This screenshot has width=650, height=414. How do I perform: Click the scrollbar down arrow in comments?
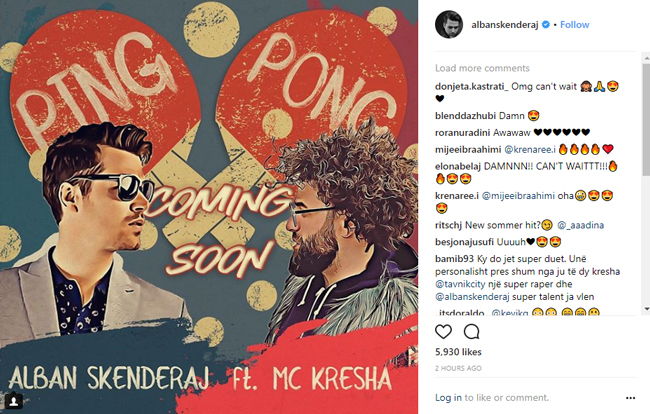click(646, 309)
